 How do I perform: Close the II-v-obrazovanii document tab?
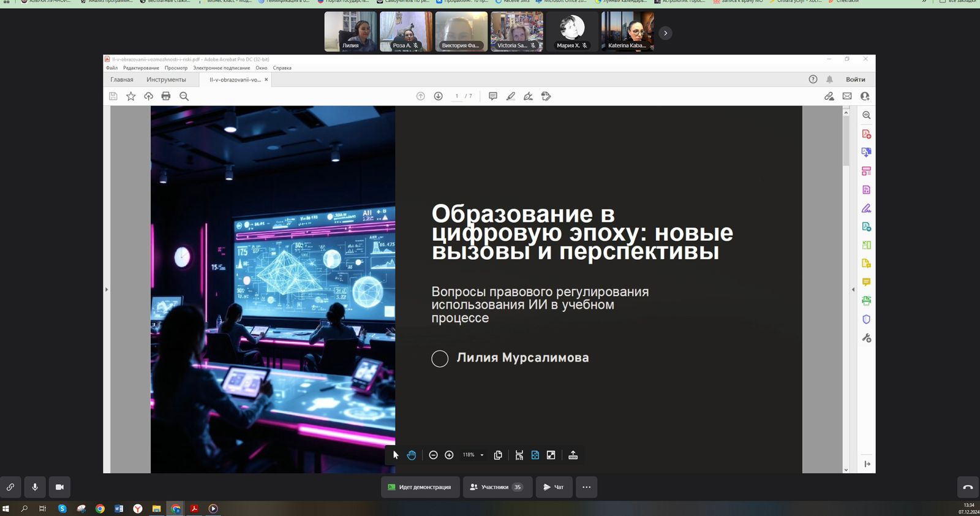(266, 80)
